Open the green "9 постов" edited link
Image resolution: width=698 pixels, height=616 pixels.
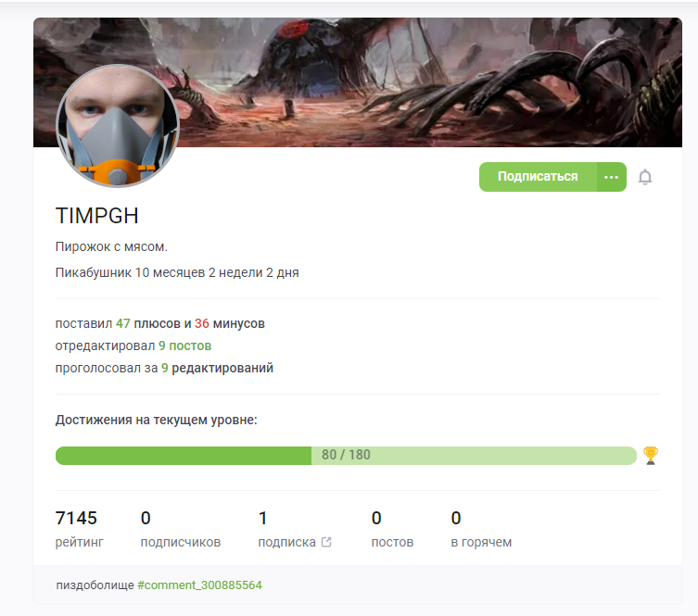coord(184,346)
